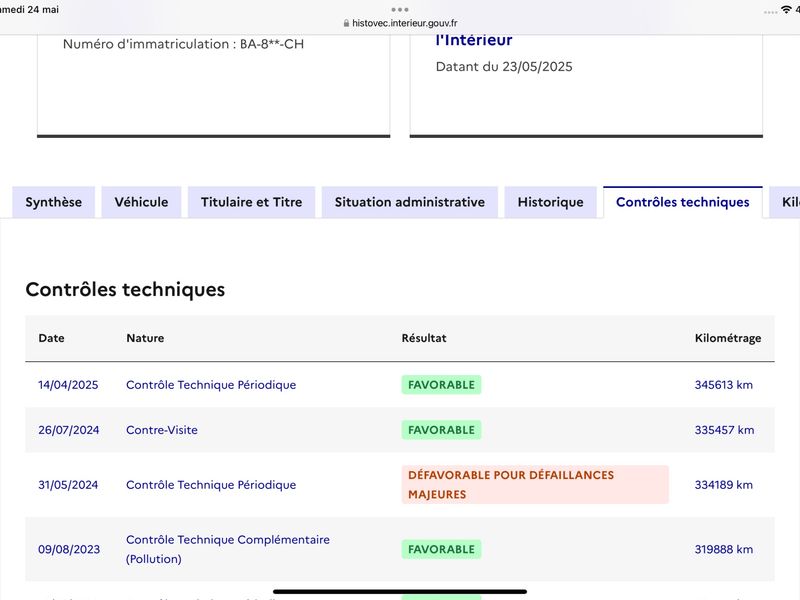Viewport: 800px width, 600px height.
Task: Click FAVORABLE badge in the 09/08/2023 row
Action: click(441, 549)
